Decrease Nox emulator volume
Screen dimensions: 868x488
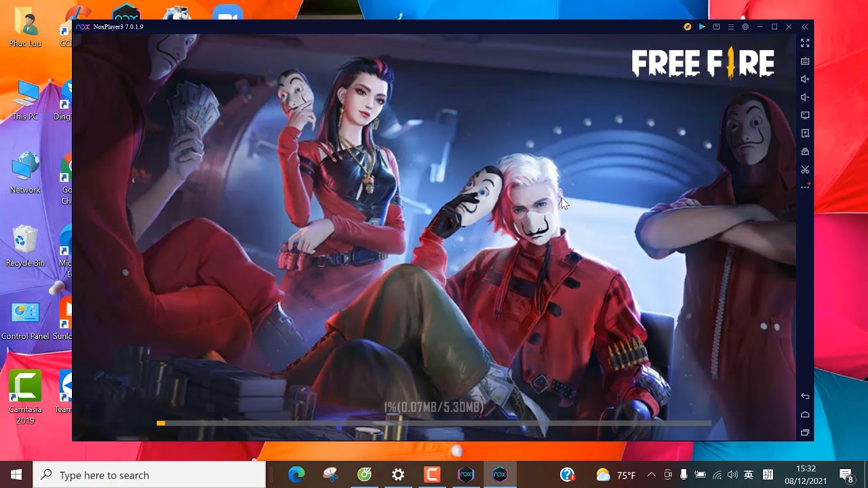805,97
